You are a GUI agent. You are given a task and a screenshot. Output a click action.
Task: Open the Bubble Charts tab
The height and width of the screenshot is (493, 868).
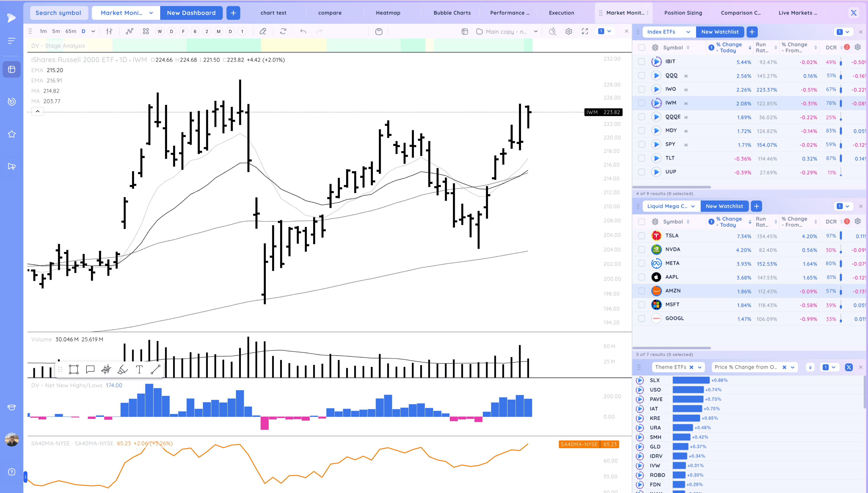(452, 13)
